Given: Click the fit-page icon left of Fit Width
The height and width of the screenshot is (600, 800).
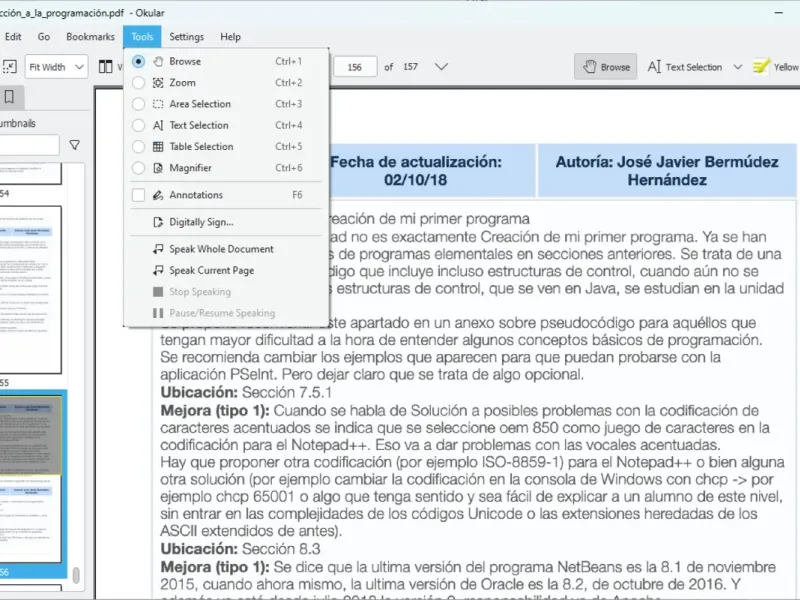Looking at the screenshot, I should 10,67.
